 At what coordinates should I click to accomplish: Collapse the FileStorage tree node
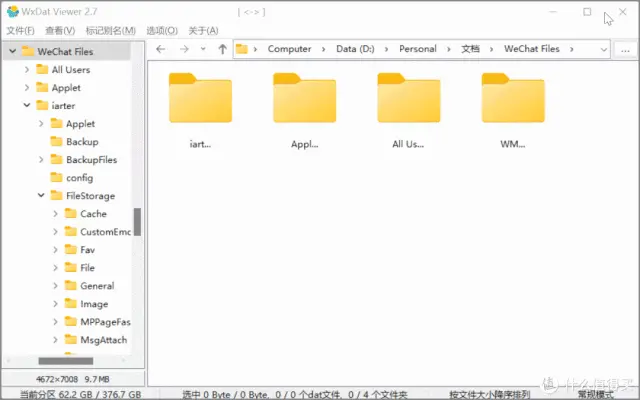pos(41,196)
